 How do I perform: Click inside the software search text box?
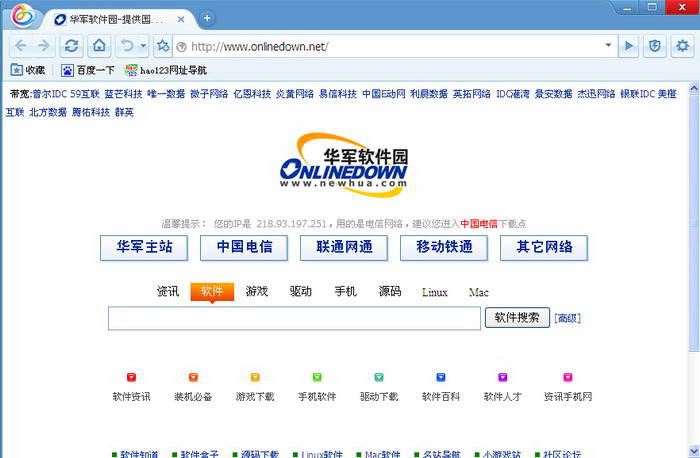click(x=294, y=319)
